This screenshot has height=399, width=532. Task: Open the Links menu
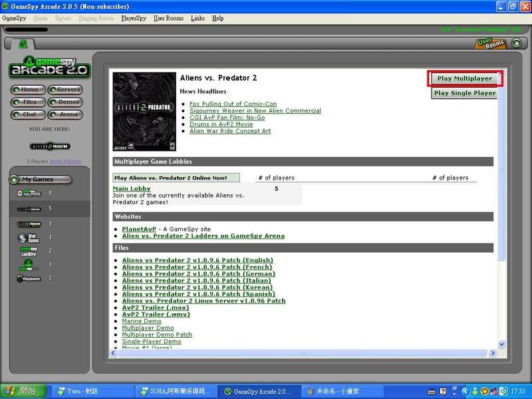(x=198, y=18)
